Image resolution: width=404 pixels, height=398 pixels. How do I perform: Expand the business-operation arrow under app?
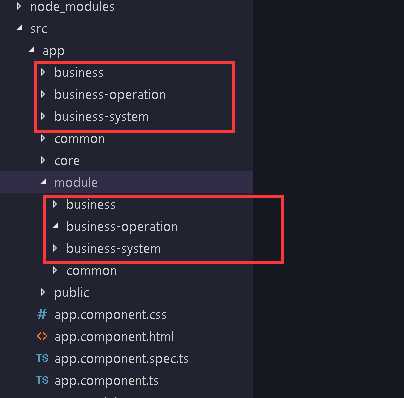43,94
